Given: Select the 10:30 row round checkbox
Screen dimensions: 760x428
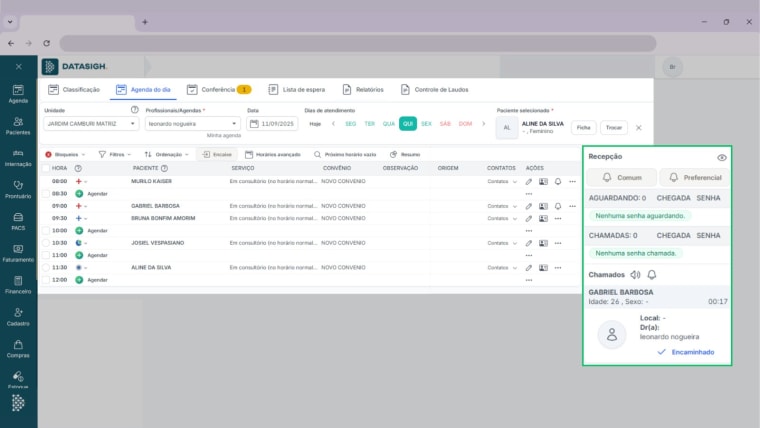Looking at the screenshot, I should [46, 243].
